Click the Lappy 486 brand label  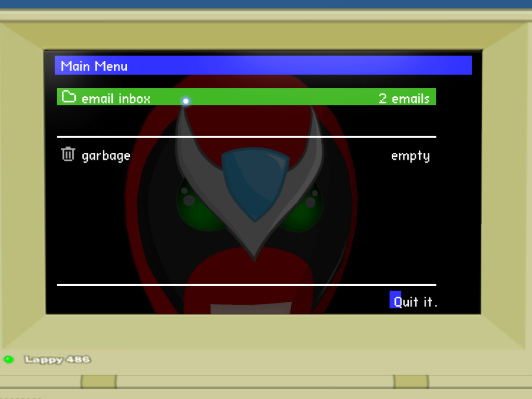coord(57,360)
